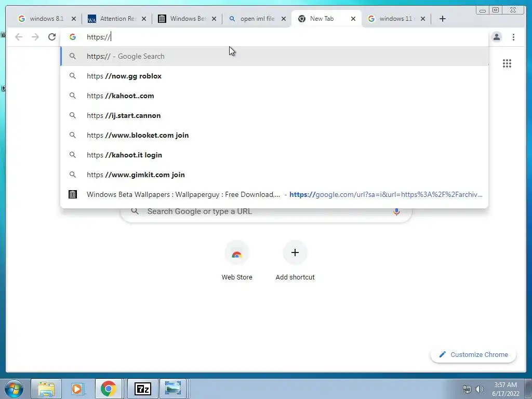This screenshot has width=532, height=399.
Task: Choose the '//now.gg roblox' suggestion
Action: [274, 76]
